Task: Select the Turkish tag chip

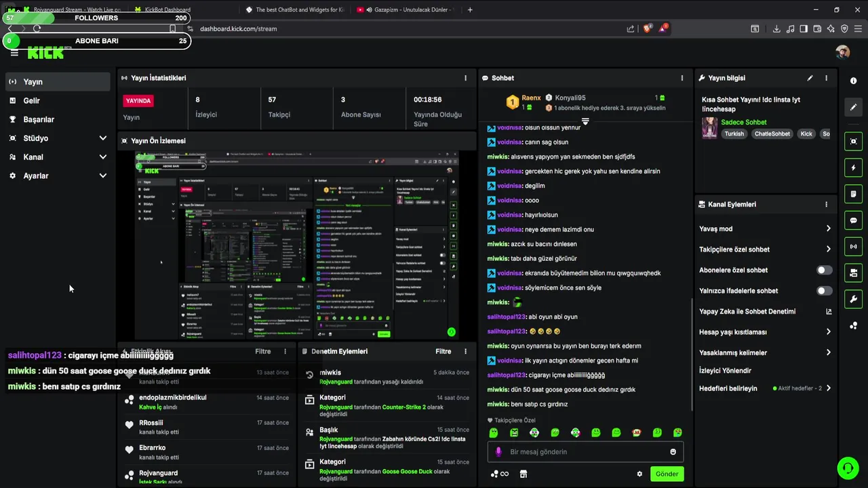Action: pos(734,134)
